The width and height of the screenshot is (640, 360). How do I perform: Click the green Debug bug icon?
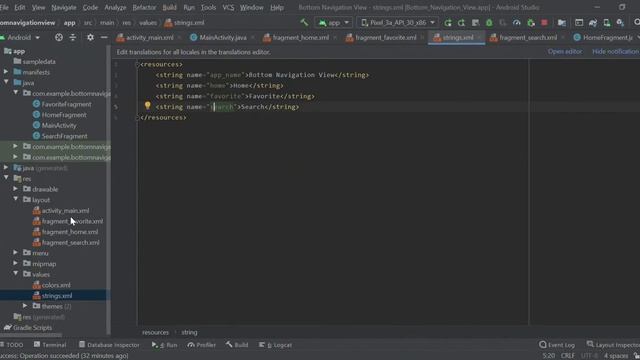point(489,23)
